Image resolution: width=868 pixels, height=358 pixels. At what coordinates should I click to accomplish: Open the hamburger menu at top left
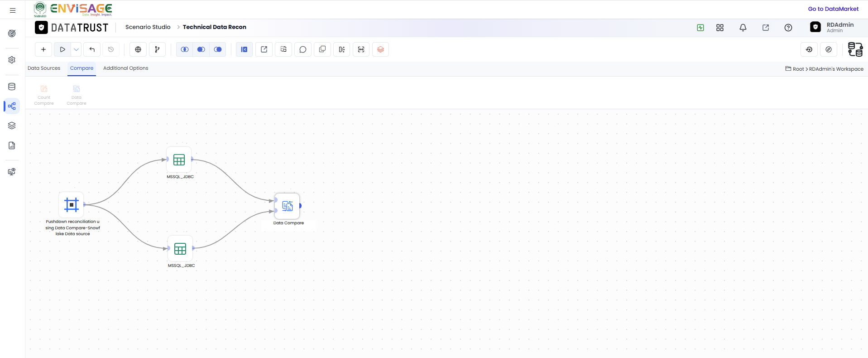(13, 10)
